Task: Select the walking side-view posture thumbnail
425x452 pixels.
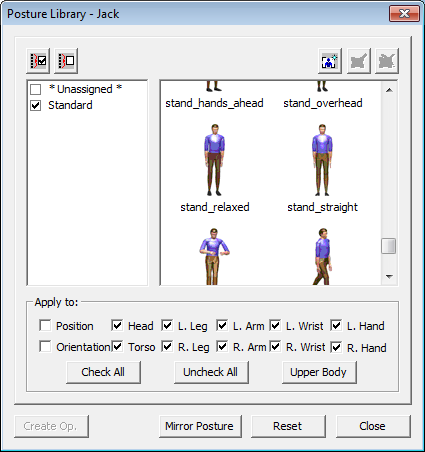Action: click(322, 256)
